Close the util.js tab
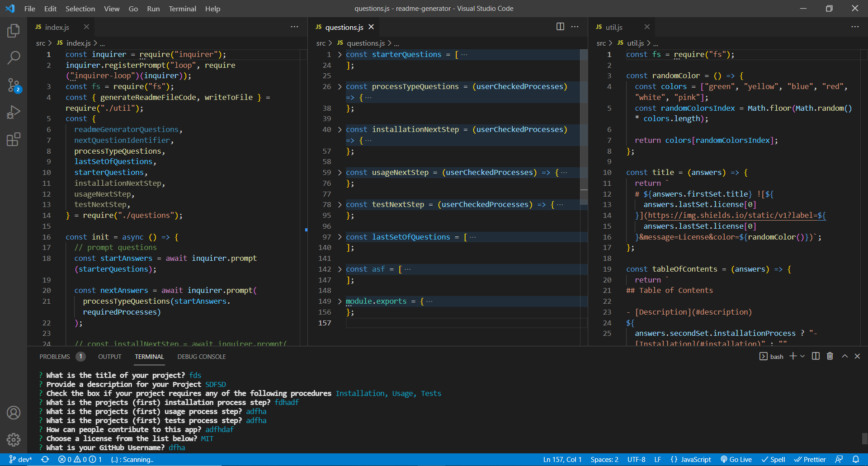868x466 pixels. [x=647, y=27]
